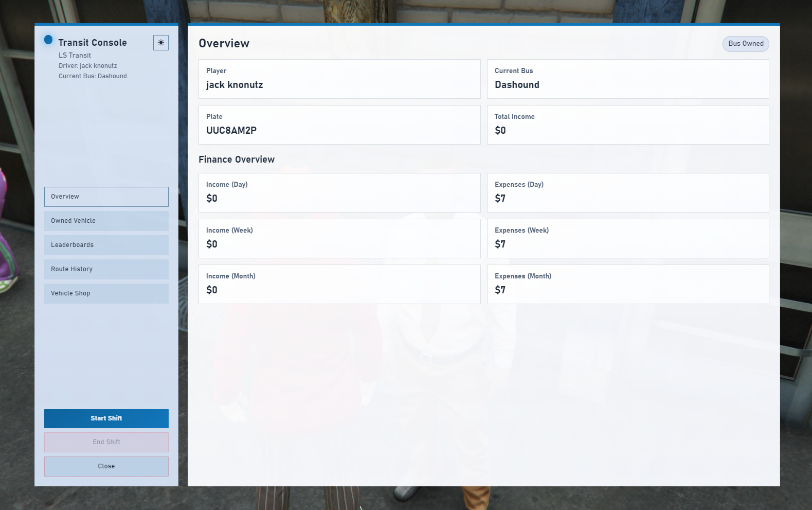Open the Vehicle Shop
The height and width of the screenshot is (510, 812).
click(x=106, y=293)
